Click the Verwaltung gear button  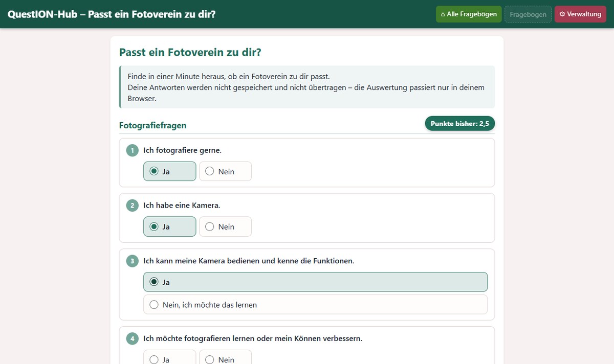click(x=580, y=14)
